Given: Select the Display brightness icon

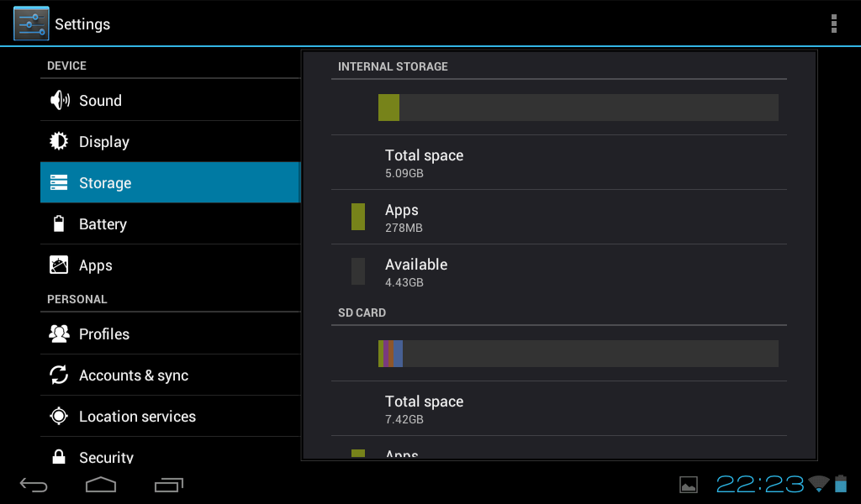Looking at the screenshot, I should pos(60,141).
